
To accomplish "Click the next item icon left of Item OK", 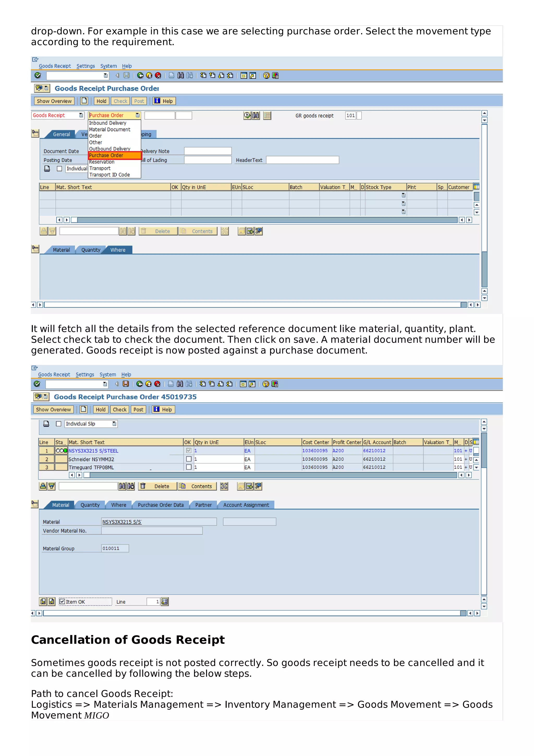I will pyautogui.click(x=52, y=602).
